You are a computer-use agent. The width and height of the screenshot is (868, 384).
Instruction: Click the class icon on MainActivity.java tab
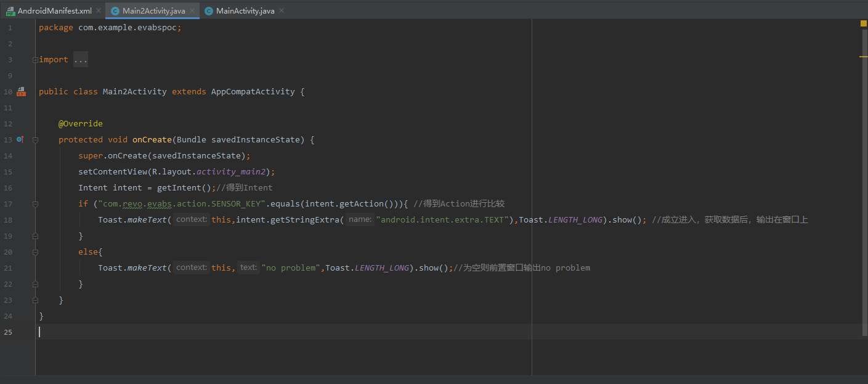pyautogui.click(x=209, y=11)
